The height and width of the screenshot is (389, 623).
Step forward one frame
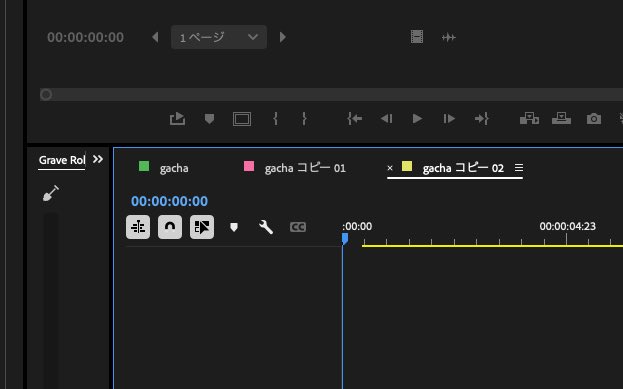point(449,118)
